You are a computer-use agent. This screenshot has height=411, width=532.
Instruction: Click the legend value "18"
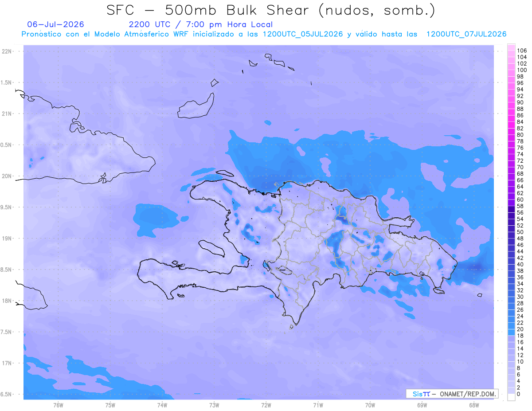click(x=520, y=336)
